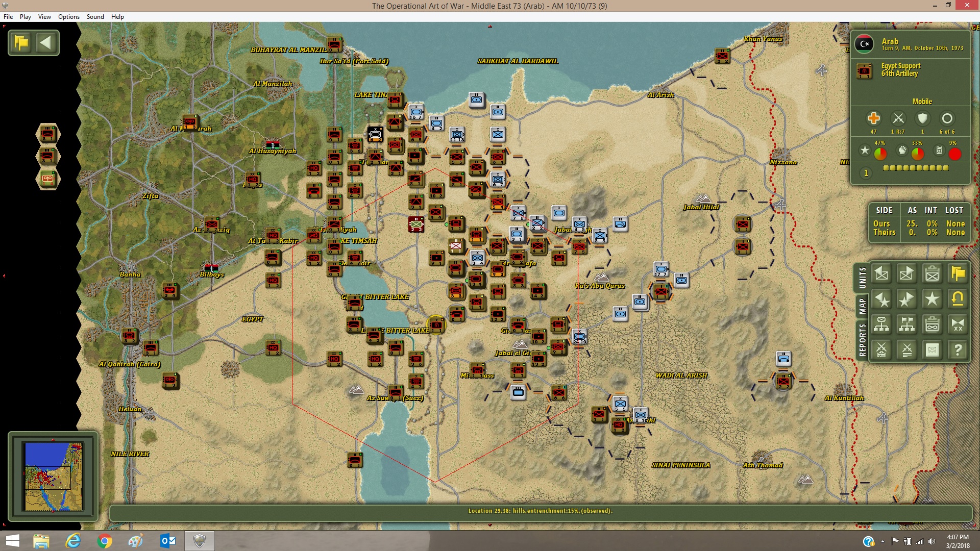
Task: Click the number 1 badge in unit panel
Action: [866, 173]
